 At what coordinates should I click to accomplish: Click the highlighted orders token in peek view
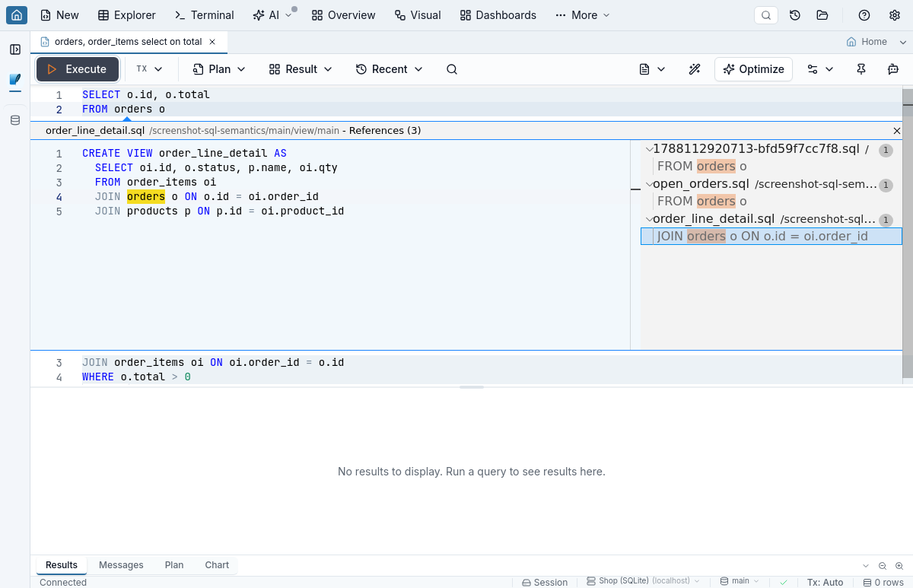point(146,196)
